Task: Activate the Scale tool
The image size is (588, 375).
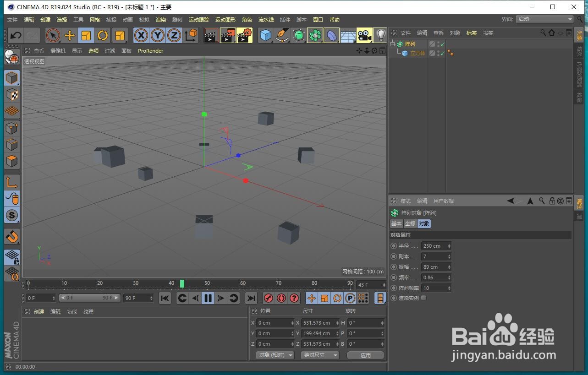Action: coord(86,35)
